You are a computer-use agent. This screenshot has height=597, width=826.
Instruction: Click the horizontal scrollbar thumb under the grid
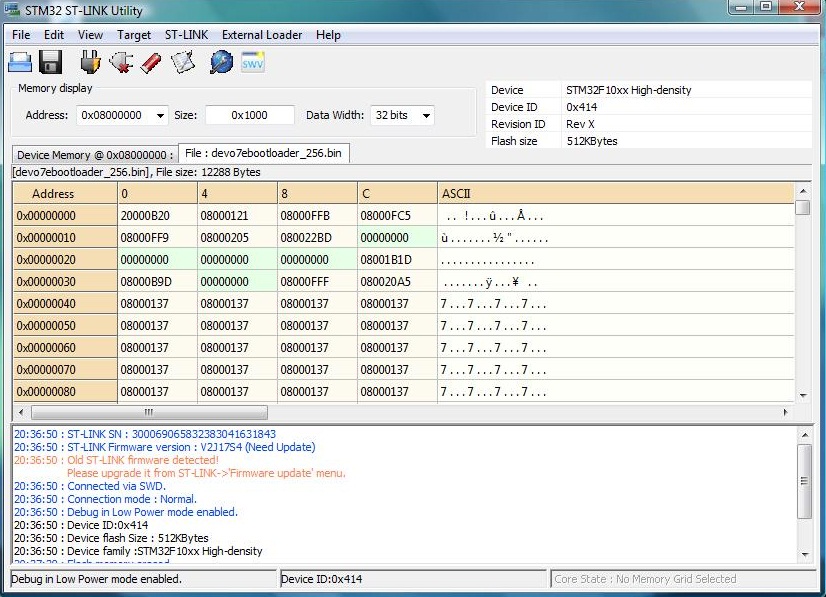(x=150, y=412)
